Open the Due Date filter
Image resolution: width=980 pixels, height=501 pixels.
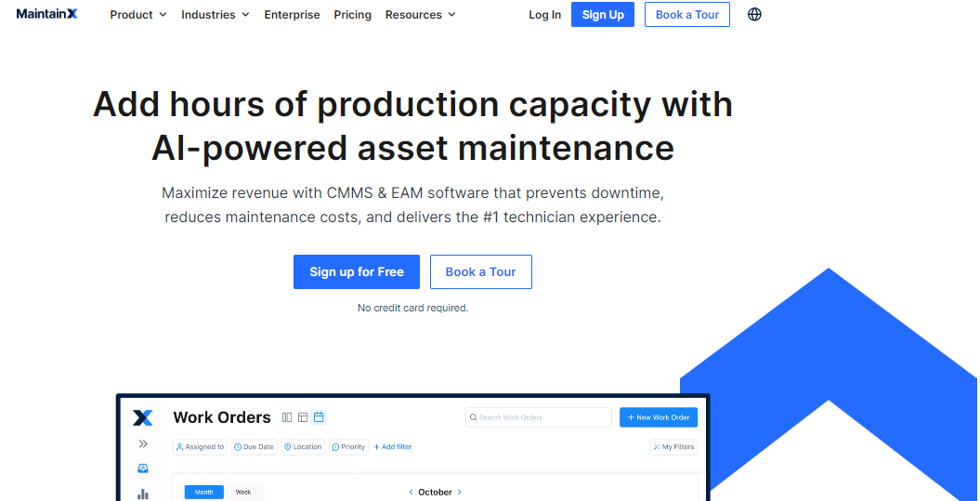pyautogui.click(x=254, y=446)
